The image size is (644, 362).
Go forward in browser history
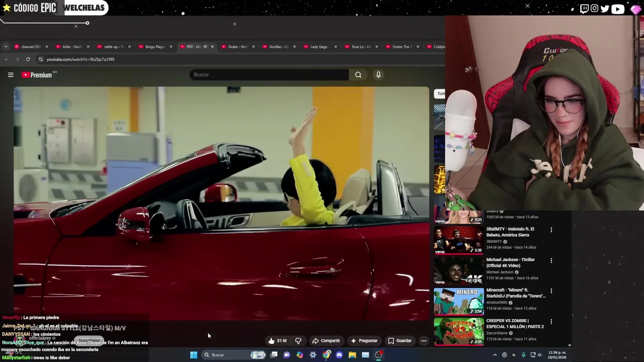(x=17, y=59)
